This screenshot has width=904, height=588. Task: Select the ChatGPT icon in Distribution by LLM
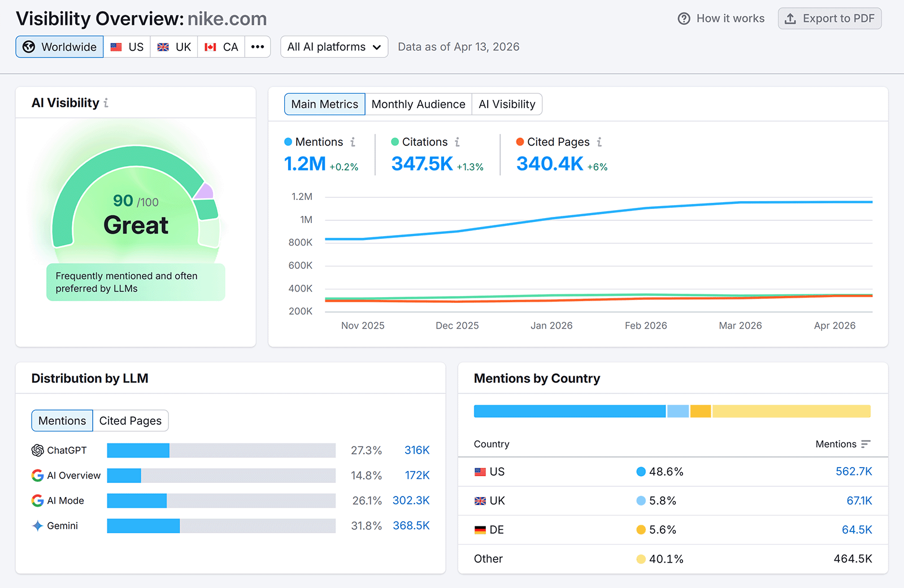click(37, 450)
